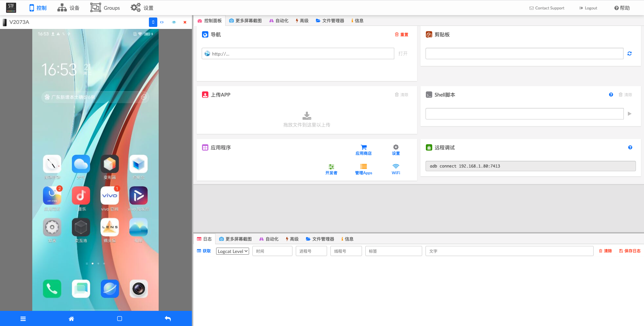Launch the 音乐 music app on phone
The image size is (644, 326).
pyautogui.click(x=81, y=195)
